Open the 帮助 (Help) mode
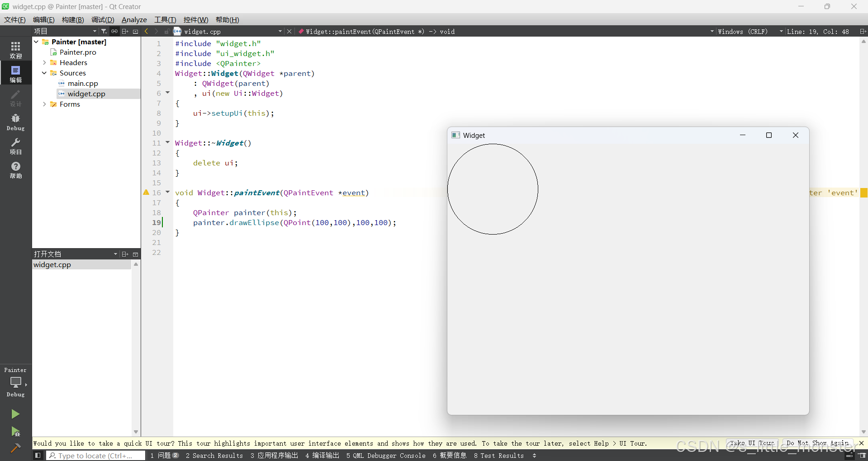This screenshot has width=868, height=461. [16, 170]
